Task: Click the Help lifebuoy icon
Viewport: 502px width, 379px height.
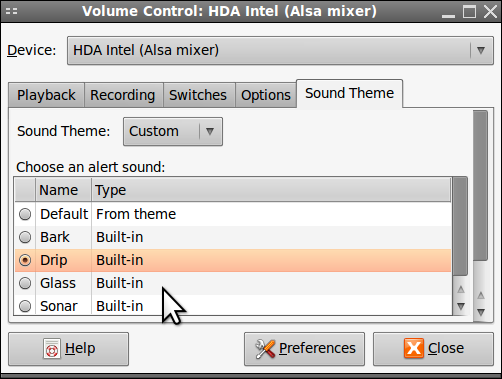Action: [52, 349]
